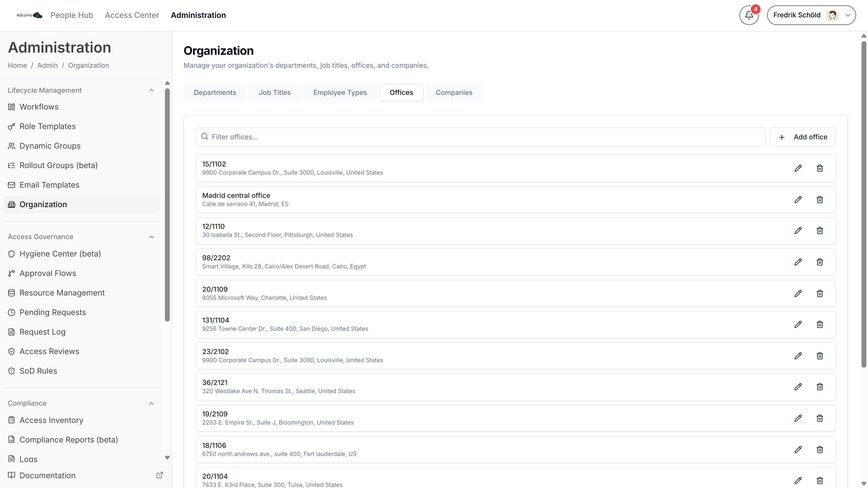Open Pending Requests
Image resolution: width=868 pixels, height=488 pixels.
tap(82, 312)
